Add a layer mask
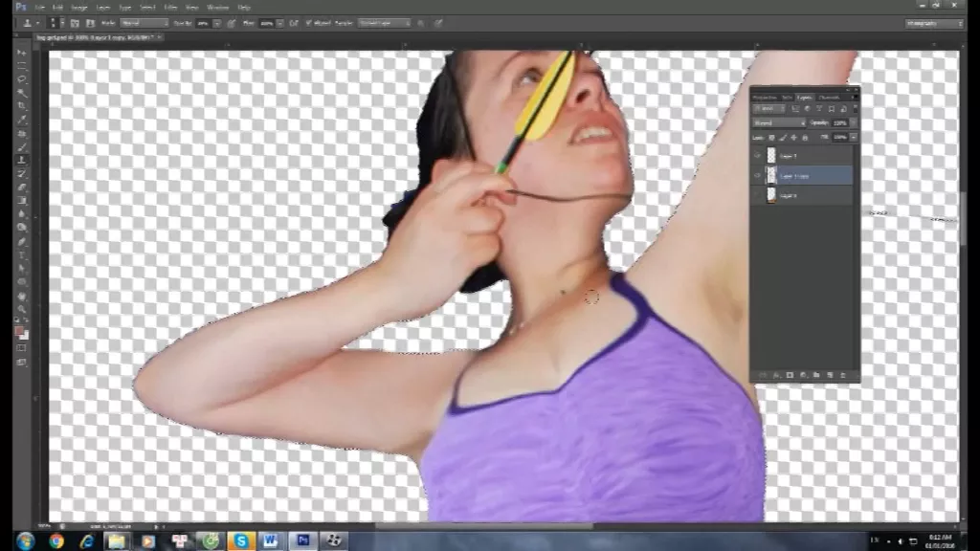 coord(790,375)
